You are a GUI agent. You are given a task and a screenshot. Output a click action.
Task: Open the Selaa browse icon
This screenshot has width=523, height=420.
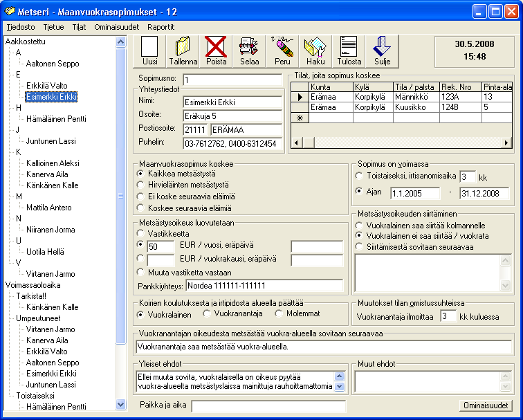pyautogui.click(x=249, y=51)
